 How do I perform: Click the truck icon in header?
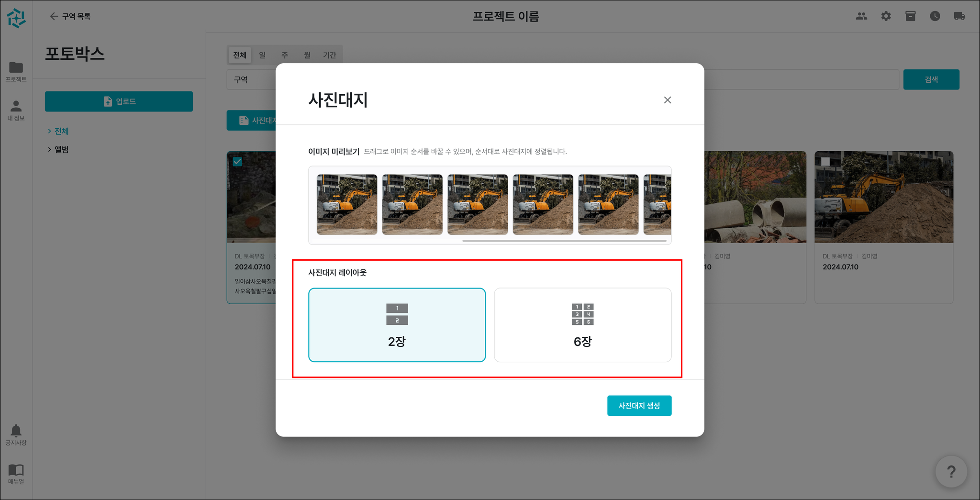959,16
